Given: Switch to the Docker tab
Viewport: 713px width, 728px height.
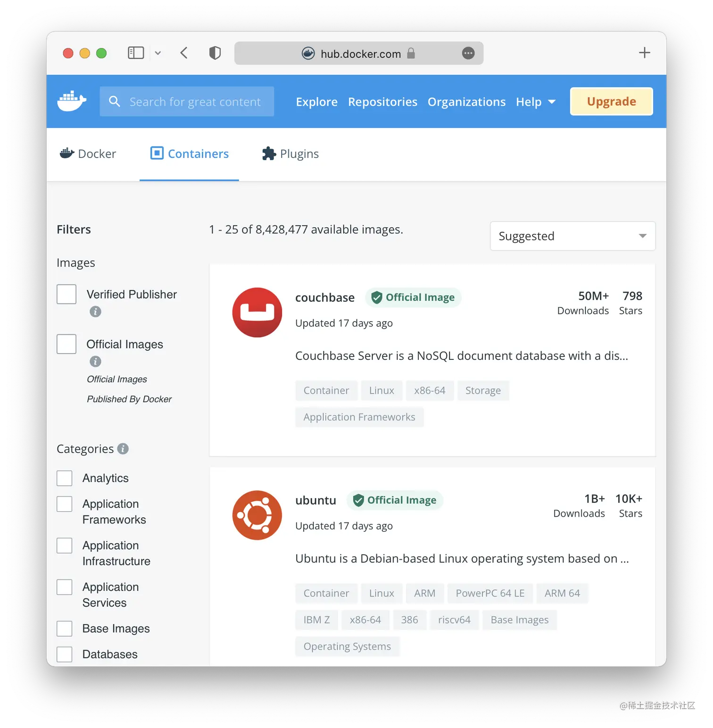Looking at the screenshot, I should (x=88, y=154).
